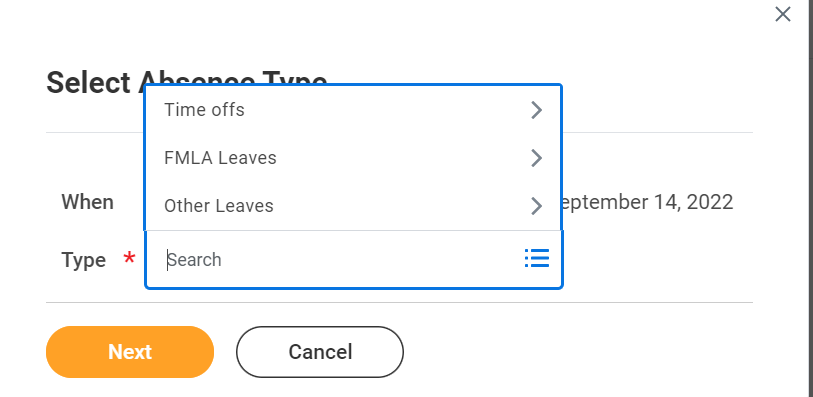Open the prompt list icon in Search field
This screenshot has height=397, width=813.
(x=537, y=258)
